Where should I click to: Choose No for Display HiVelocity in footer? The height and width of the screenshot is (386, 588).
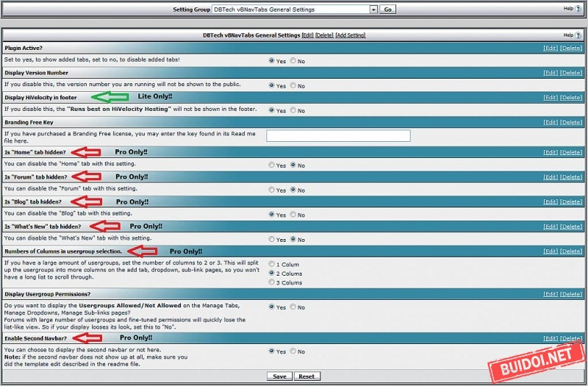[x=294, y=111]
